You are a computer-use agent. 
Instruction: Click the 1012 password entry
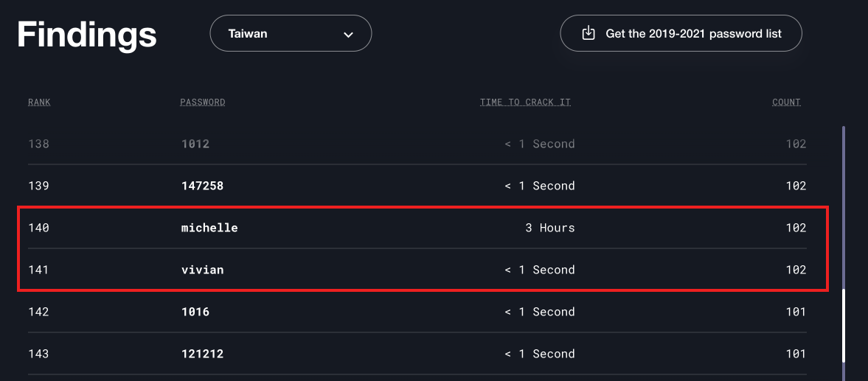[x=195, y=144]
